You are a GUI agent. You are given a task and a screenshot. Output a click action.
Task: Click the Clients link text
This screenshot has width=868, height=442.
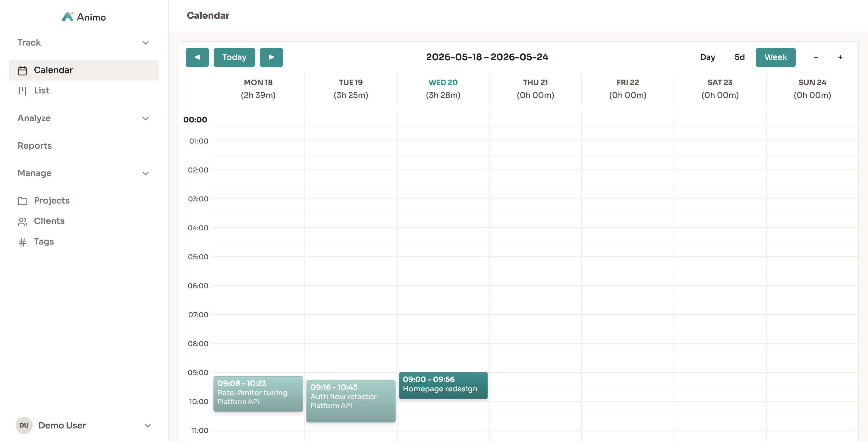click(49, 221)
